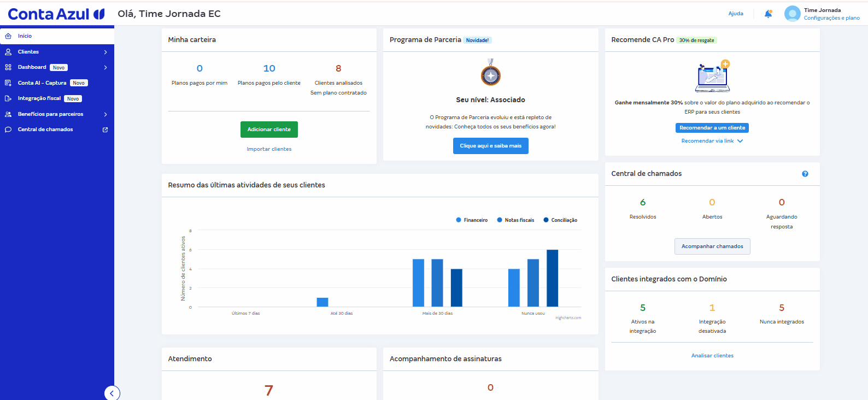Open Central de chamados menu item
The width and height of the screenshot is (868, 400).
click(57, 130)
